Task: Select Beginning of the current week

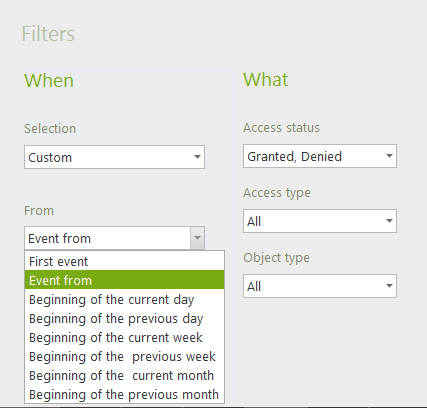Action: click(124, 337)
